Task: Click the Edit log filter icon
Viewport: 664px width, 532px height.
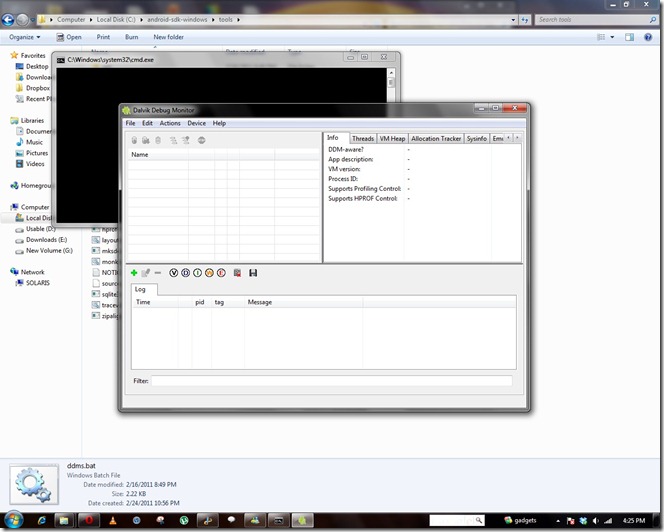Action: point(146,273)
